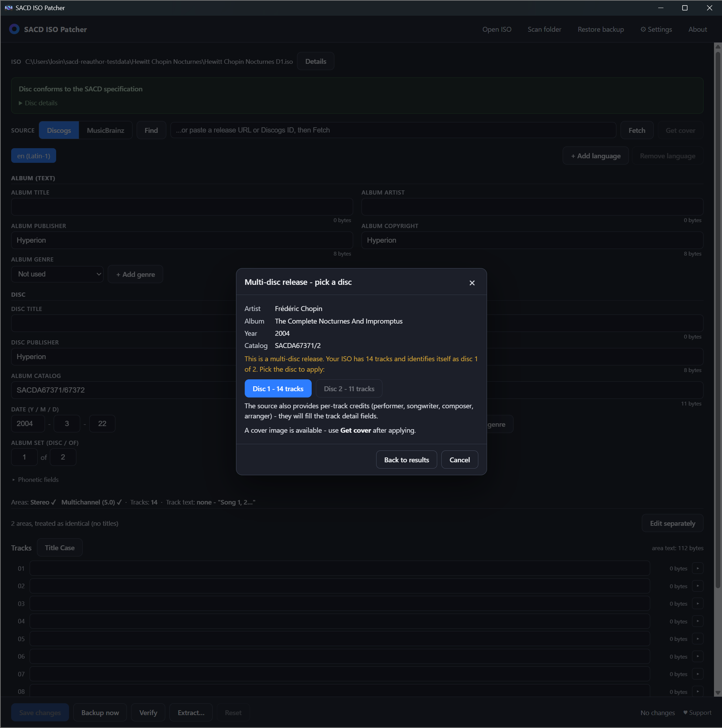Expand Phonetic fields section
The image size is (722, 728).
pyautogui.click(x=36, y=479)
